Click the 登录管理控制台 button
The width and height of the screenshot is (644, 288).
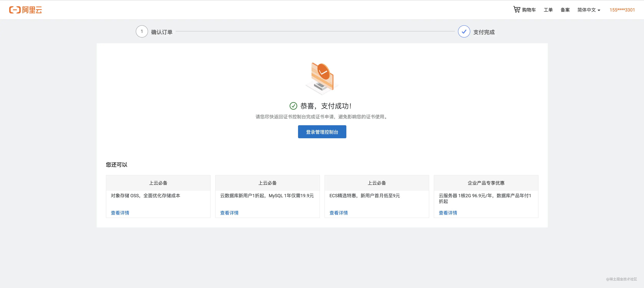[322, 132]
